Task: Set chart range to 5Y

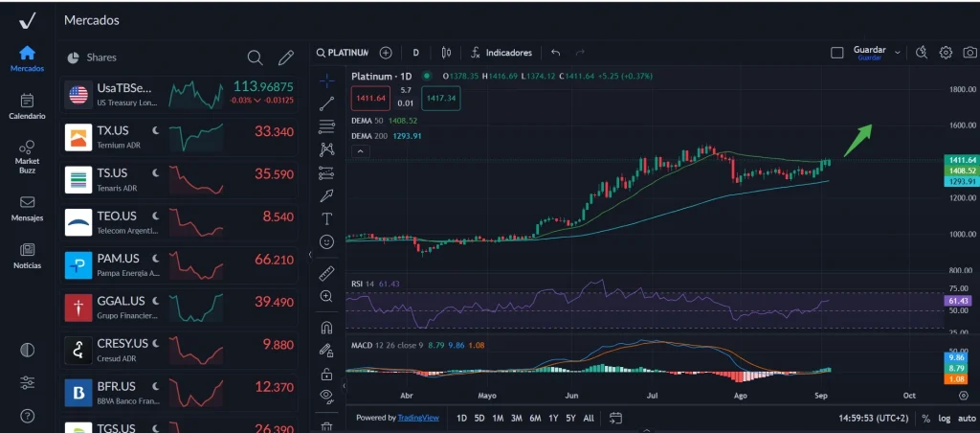Action: (570, 418)
